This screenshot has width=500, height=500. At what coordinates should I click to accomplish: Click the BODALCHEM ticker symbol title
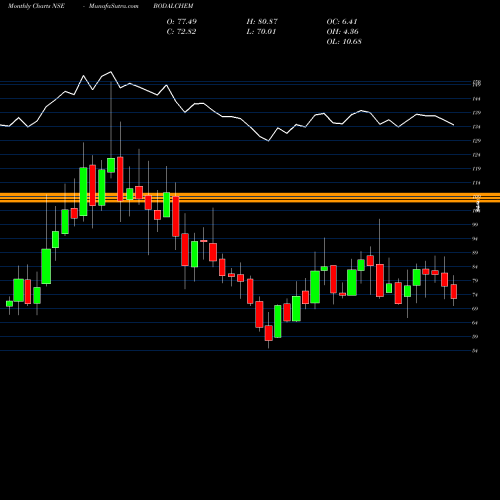click(x=173, y=6)
